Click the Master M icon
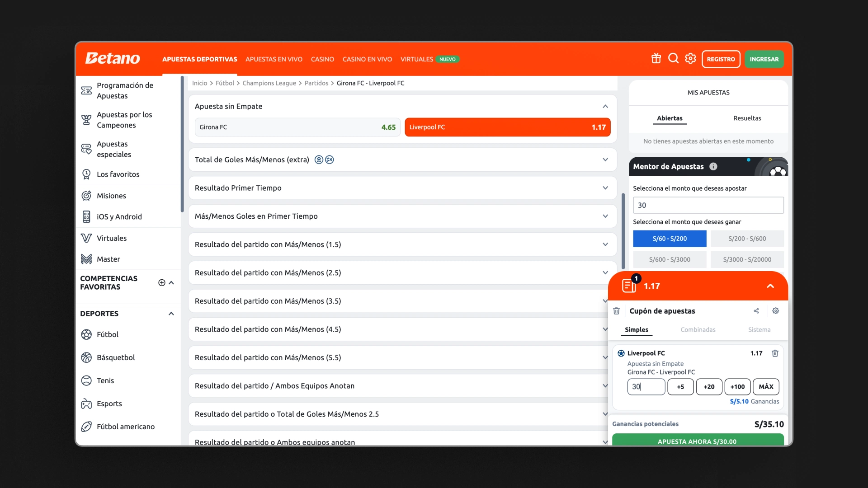 point(86,259)
